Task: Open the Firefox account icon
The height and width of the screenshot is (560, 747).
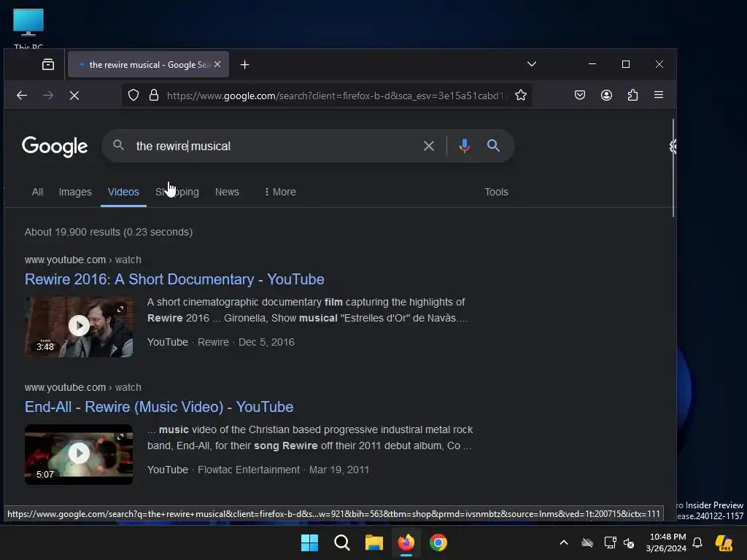Action: (x=606, y=96)
